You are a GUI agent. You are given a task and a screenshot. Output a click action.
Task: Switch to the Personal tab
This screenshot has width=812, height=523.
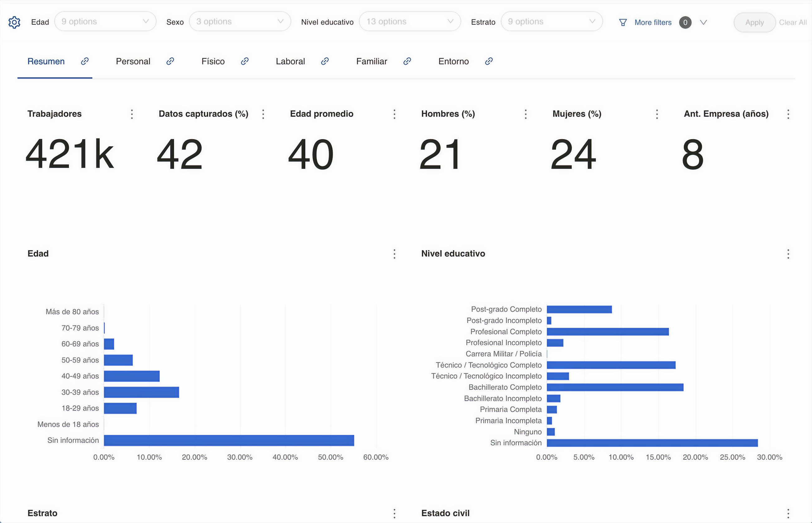tap(133, 61)
